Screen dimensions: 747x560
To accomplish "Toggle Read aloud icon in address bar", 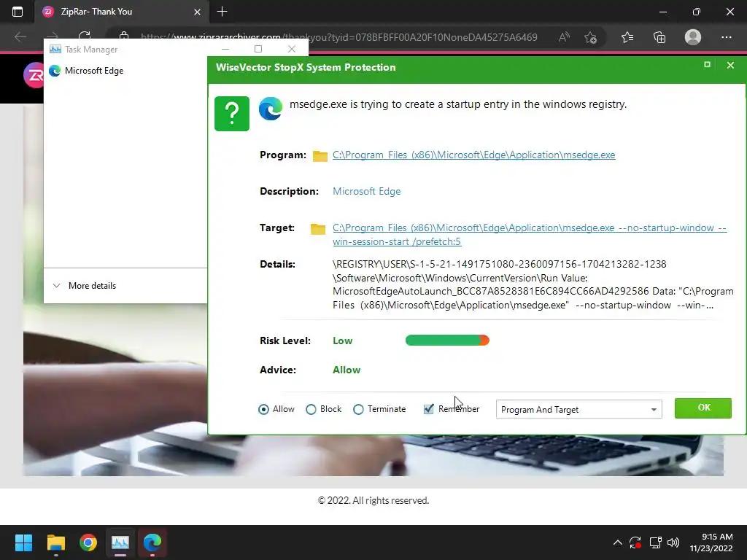I will click(x=564, y=37).
